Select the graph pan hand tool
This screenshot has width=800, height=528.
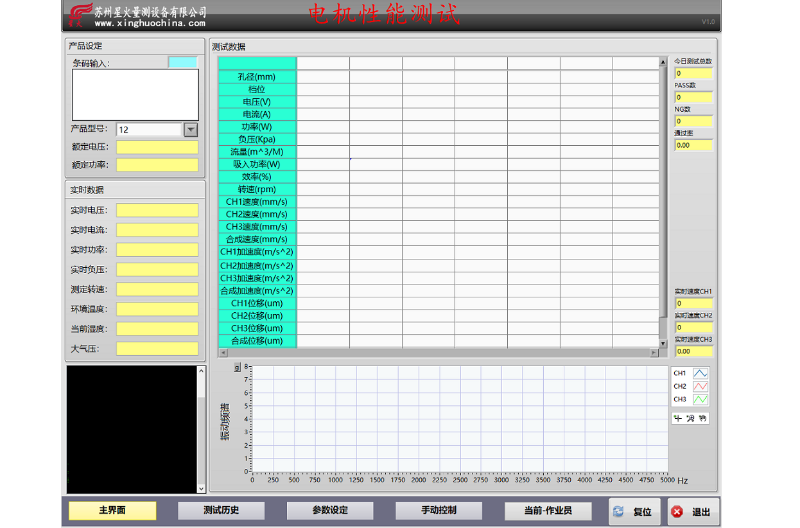click(703, 418)
